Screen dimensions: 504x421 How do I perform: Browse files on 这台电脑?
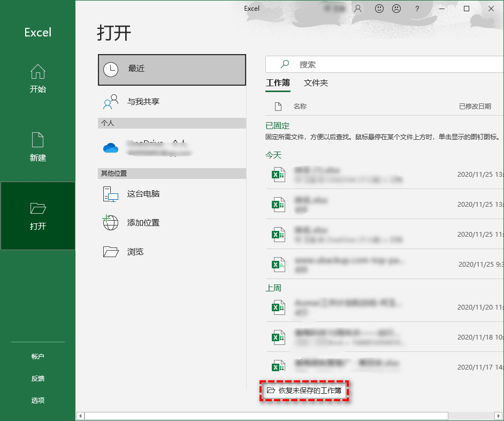pyautogui.click(x=172, y=194)
